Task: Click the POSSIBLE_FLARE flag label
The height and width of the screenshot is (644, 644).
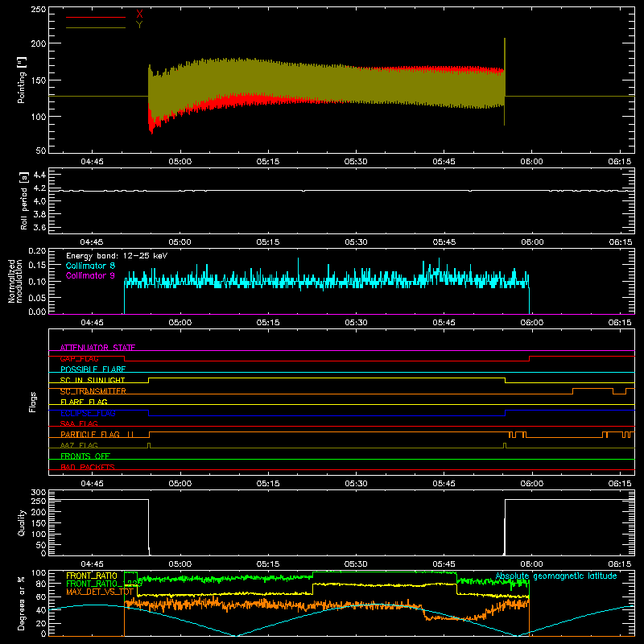Action: click(x=93, y=369)
